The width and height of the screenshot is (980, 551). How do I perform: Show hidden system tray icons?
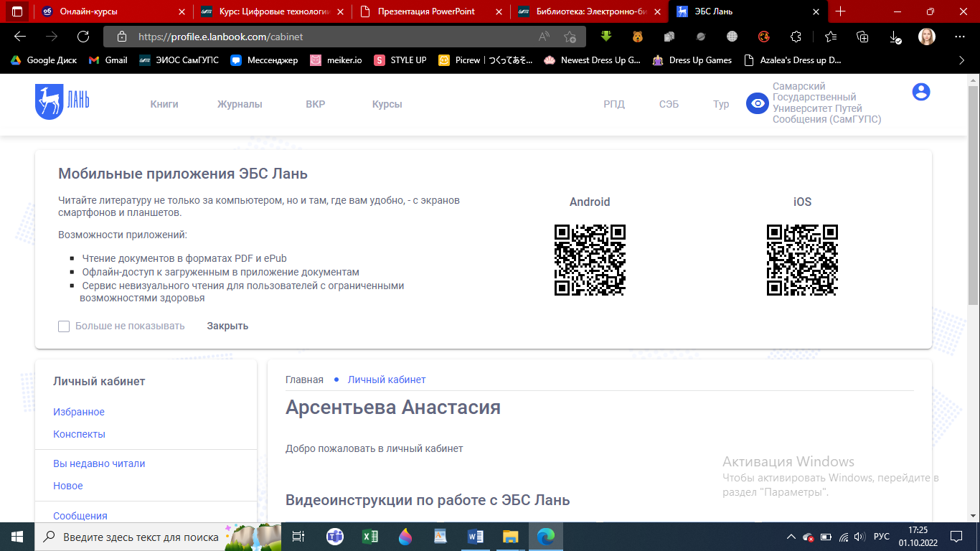click(791, 537)
